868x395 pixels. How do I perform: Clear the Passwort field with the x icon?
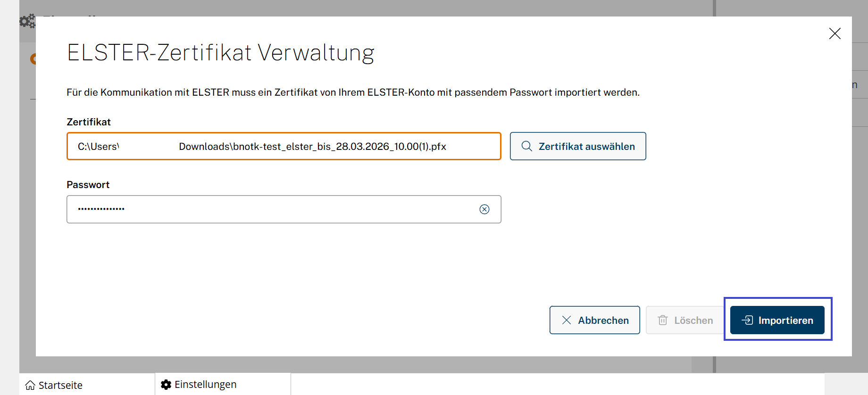484,209
